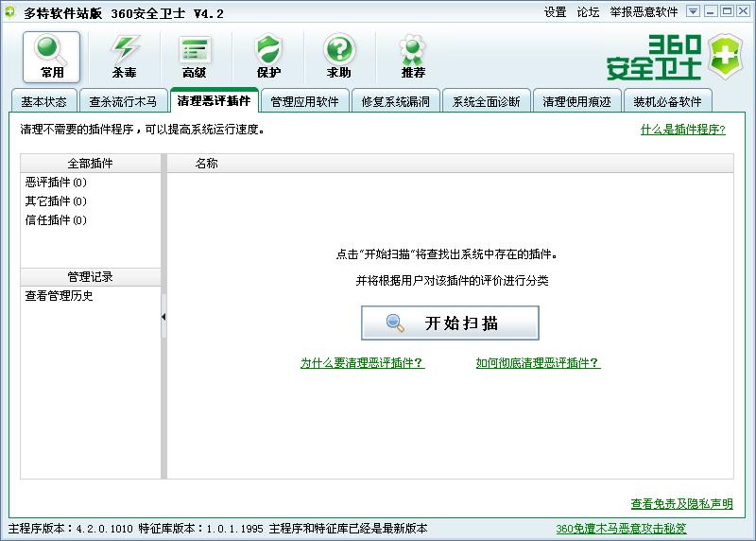Minimize the 360安全卫士 window

pyautogui.click(x=711, y=11)
